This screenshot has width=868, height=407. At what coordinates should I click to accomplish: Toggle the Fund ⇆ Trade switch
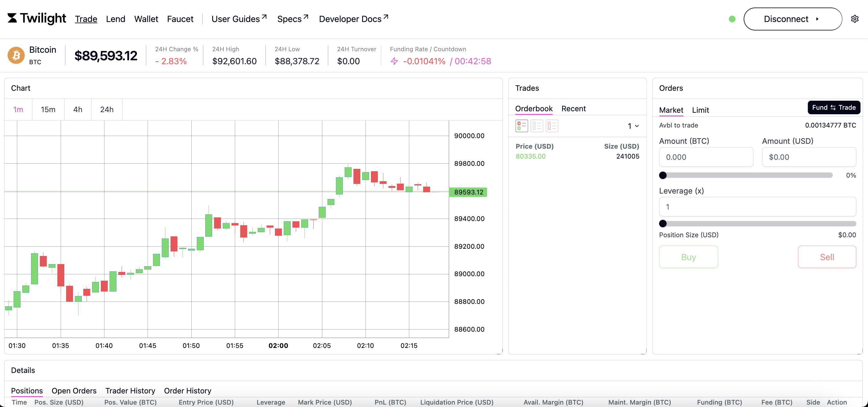834,107
